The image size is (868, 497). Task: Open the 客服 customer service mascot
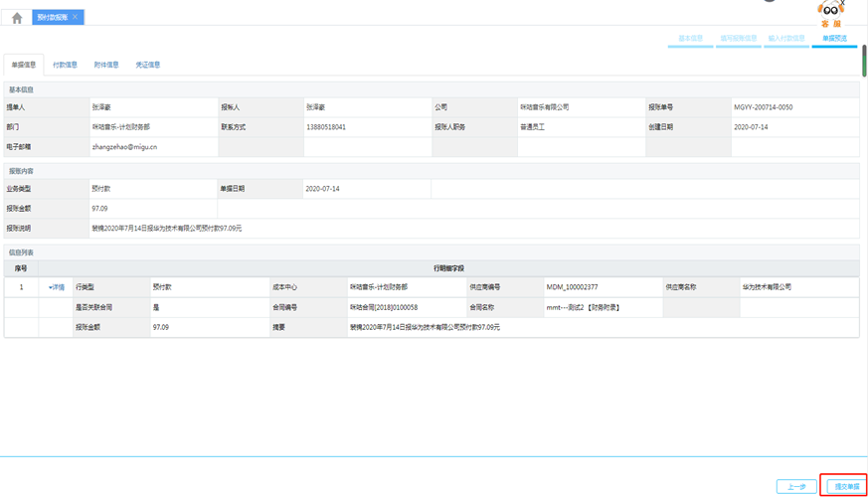(x=831, y=14)
